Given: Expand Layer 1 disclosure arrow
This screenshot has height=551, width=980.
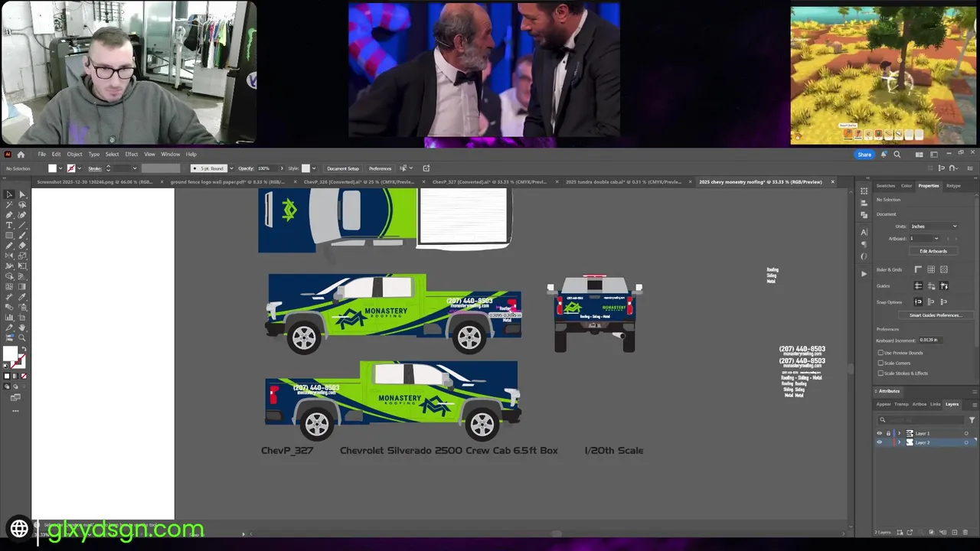Looking at the screenshot, I should click(x=900, y=434).
